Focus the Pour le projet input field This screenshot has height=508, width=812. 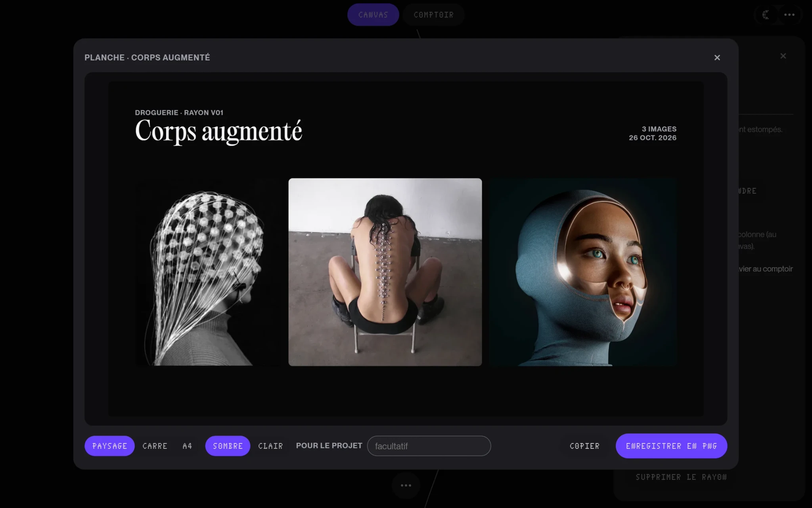(429, 446)
